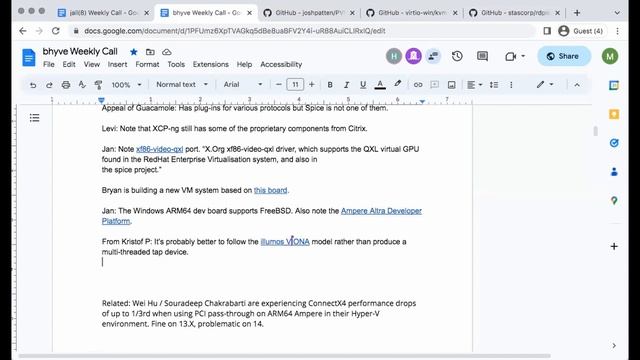Get add-ons with side panel plus
Screen dimensions: 640x360
[614, 246]
